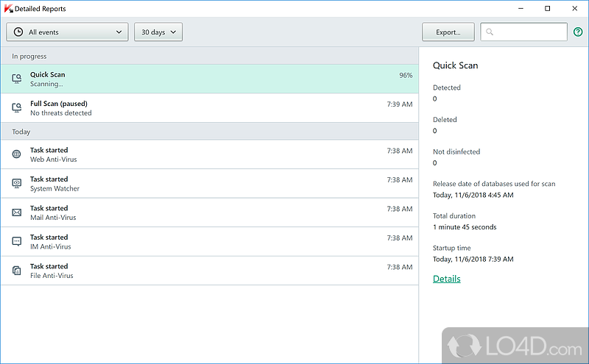Select Task started IM Anti-Virus entry
589x364 pixels.
(210, 242)
